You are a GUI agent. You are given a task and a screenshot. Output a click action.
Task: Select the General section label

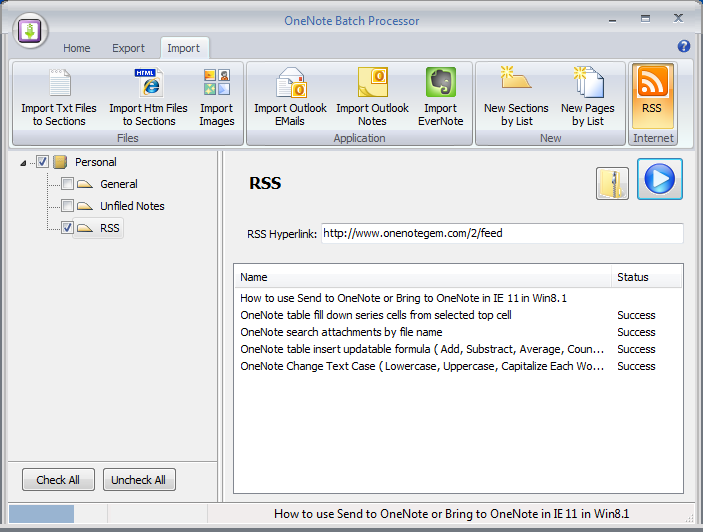coord(119,184)
